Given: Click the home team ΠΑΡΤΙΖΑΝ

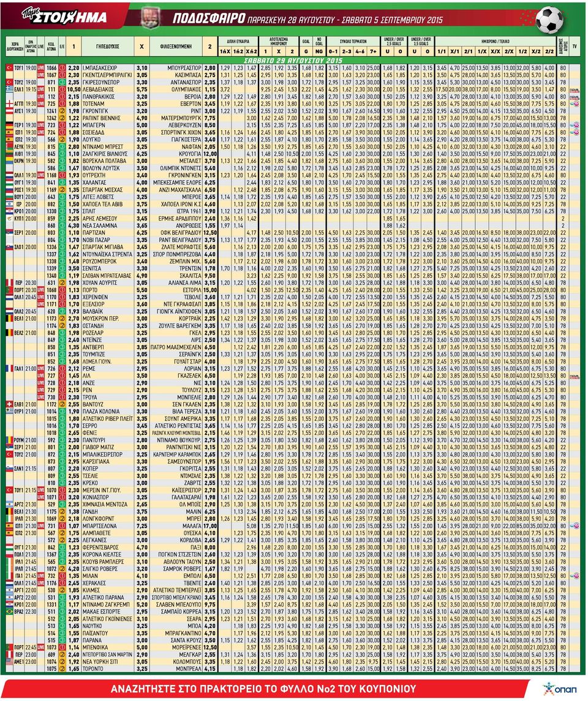Looking at the screenshot, I should [92, 232].
